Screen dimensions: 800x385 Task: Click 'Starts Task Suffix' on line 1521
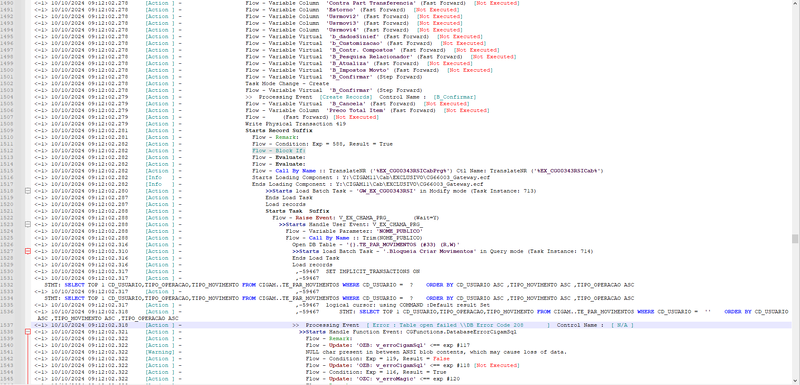pyautogui.click(x=297, y=211)
